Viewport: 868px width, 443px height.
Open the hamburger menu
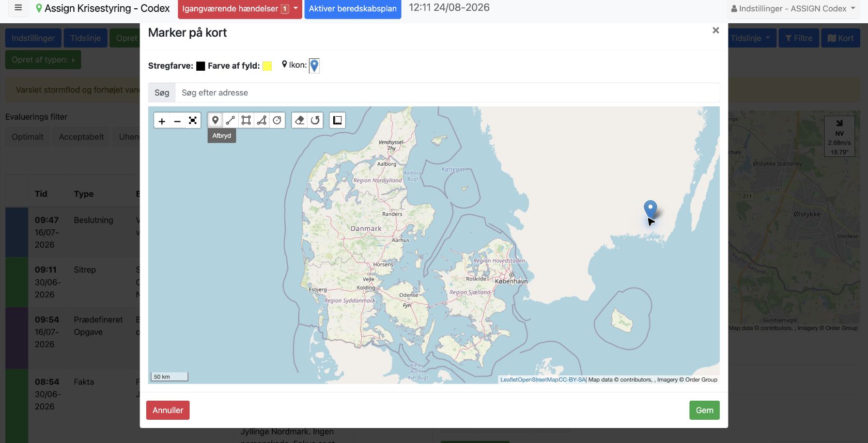pos(18,8)
